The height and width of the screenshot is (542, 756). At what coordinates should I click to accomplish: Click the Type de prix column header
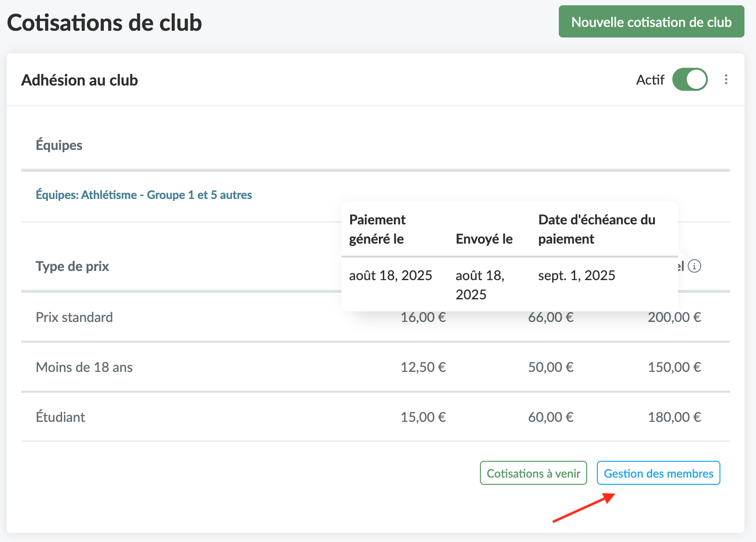tap(72, 266)
